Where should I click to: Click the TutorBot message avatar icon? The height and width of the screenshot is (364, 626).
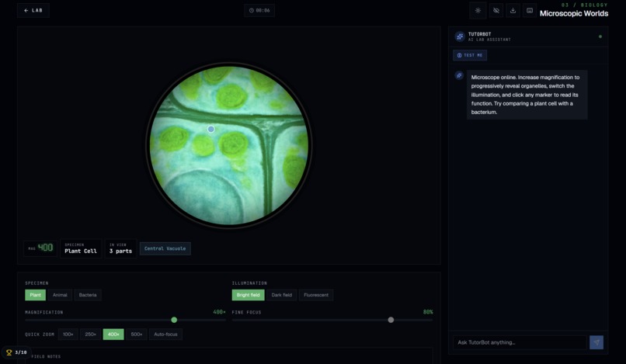459,75
